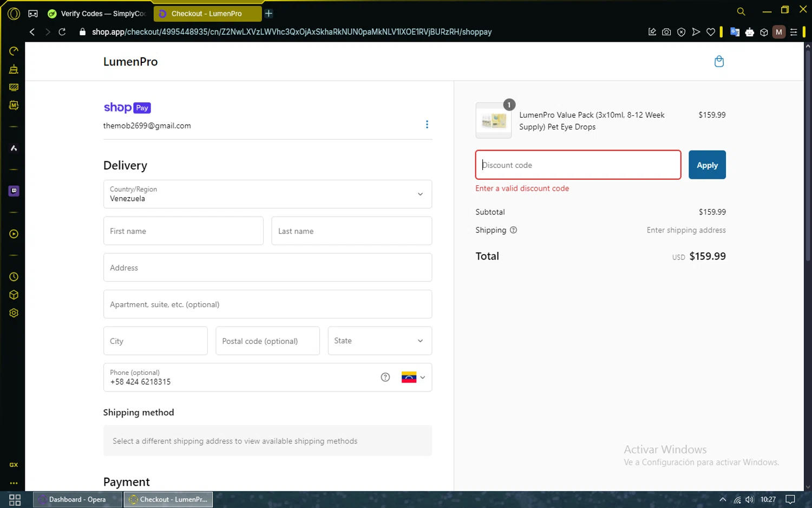
Task: Click the GX logo near the sidebar bottom
Action: [x=14, y=465]
